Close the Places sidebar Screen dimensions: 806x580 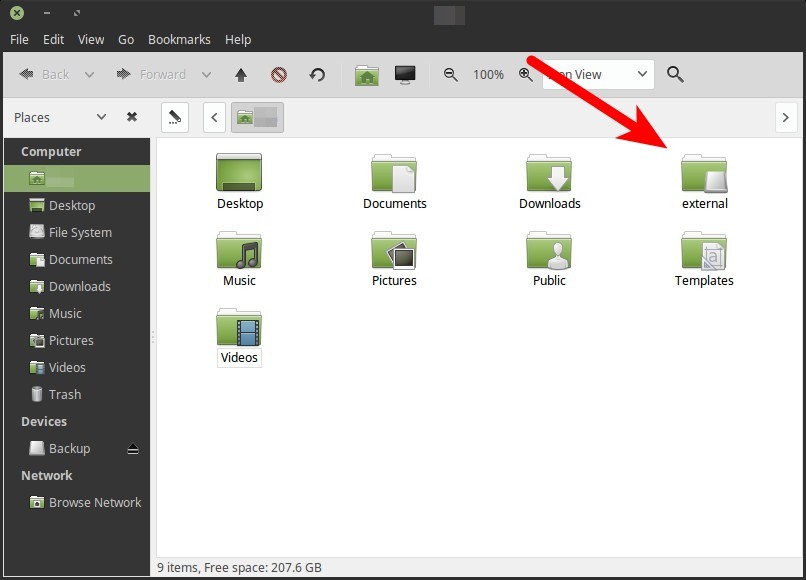(132, 117)
